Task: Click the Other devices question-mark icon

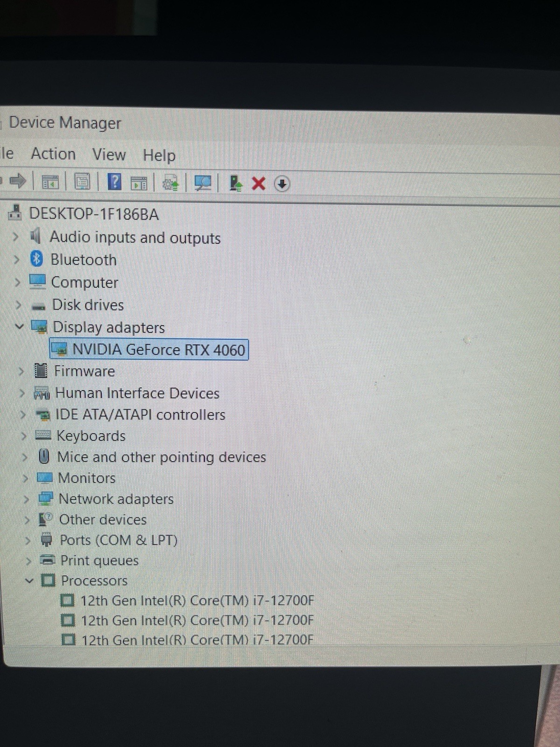Action: click(46, 519)
